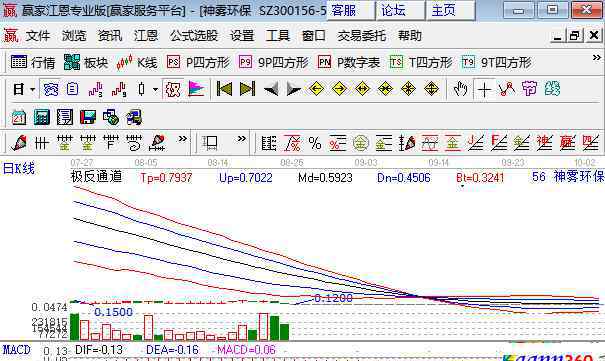This screenshot has width=605, height=361.
Task: Click the teal 线 icon
Action: tap(553, 89)
